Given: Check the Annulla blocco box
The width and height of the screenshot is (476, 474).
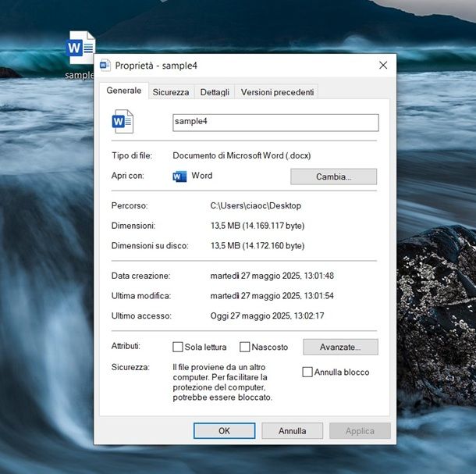Looking at the screenshot, I should click(307, 372).
